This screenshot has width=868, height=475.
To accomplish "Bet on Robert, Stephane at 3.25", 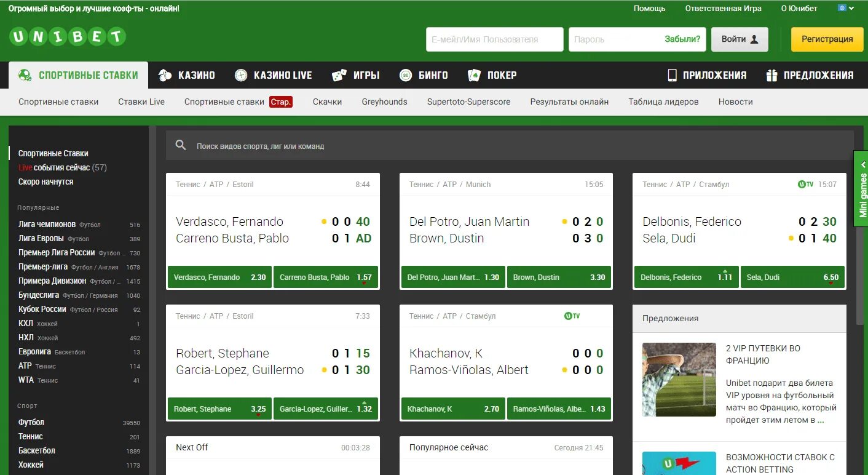I will click(219, 409).
